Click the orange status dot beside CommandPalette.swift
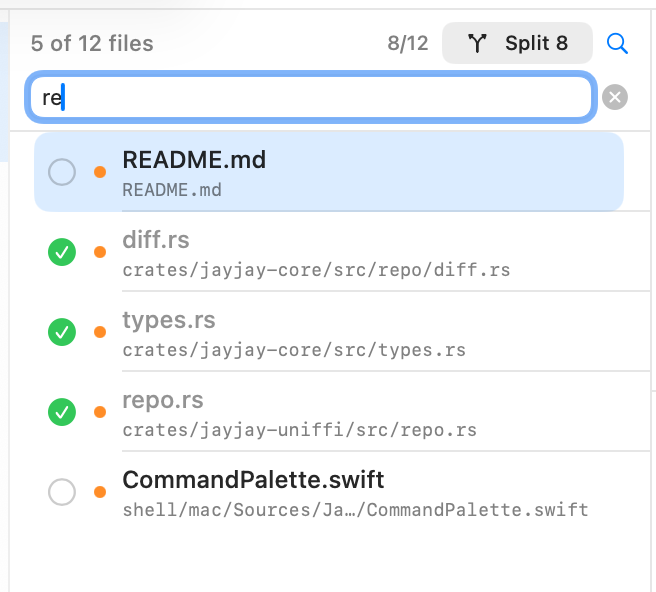 100,491
